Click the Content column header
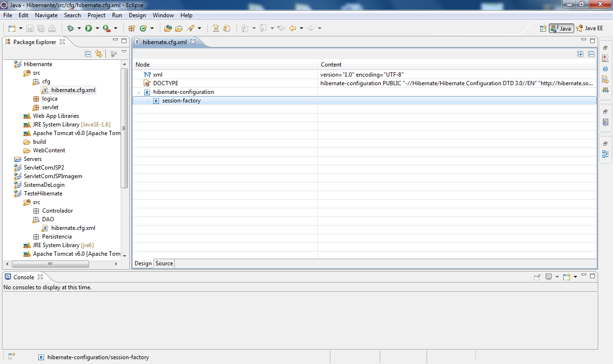Screen dimensions: 613x364 pos(457,65)
